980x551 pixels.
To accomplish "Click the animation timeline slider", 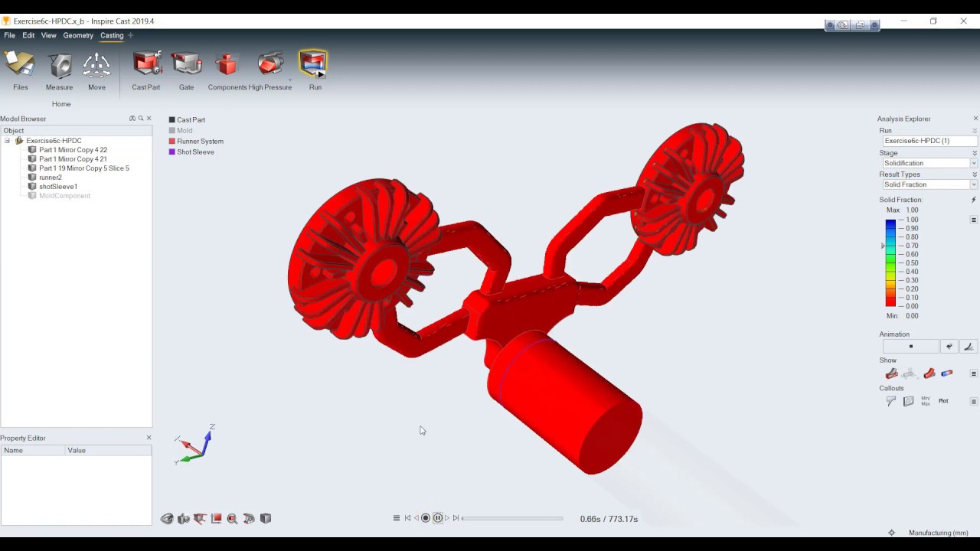I will (512, 518).
